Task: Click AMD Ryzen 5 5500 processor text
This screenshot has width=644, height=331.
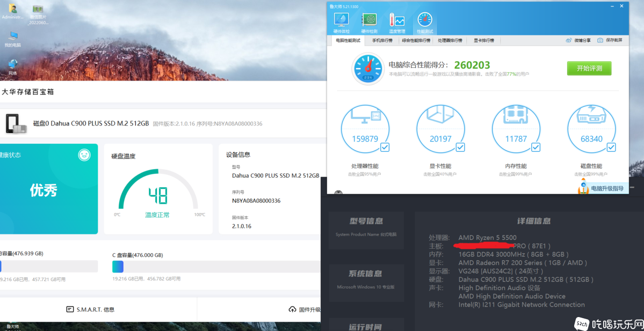Action: tap(488, 238)
